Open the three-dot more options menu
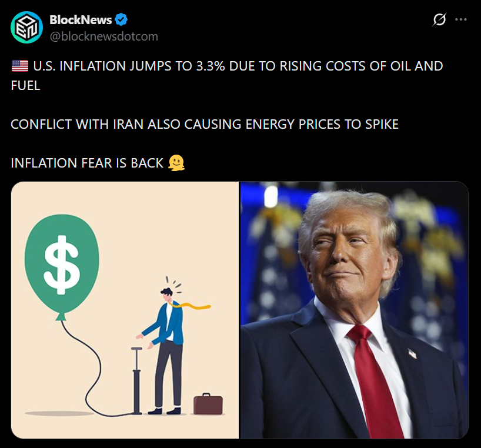The width and height of the screenshot is (481, 448). (461, 19)
